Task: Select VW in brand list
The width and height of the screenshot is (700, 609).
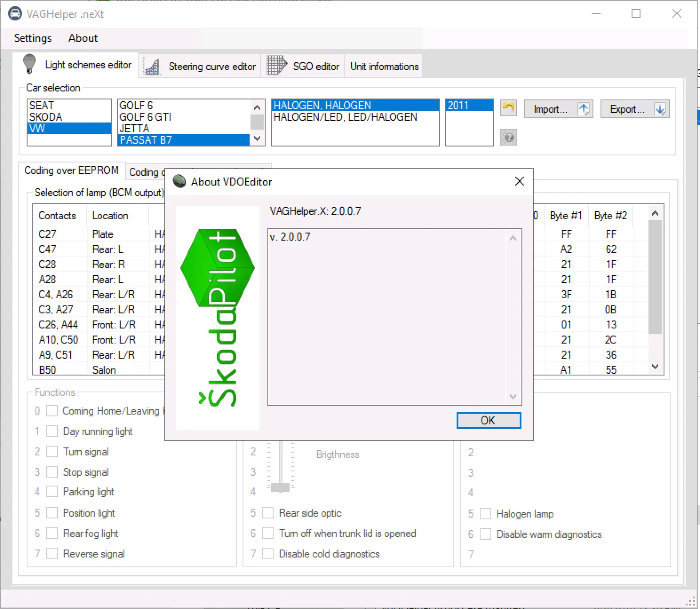Action: [69, 128]
